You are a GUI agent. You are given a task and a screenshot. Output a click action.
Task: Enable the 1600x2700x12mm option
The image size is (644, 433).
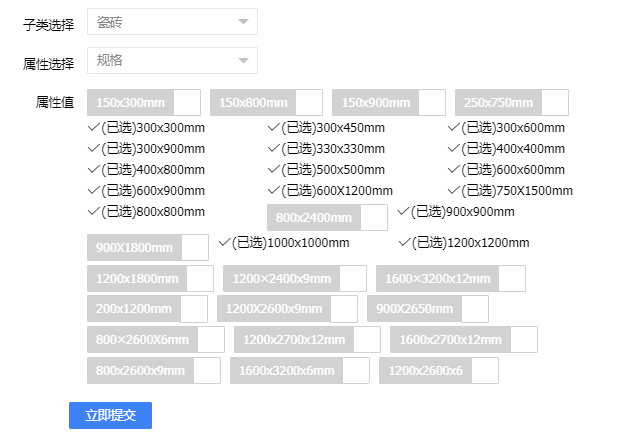tap(463, 340)
